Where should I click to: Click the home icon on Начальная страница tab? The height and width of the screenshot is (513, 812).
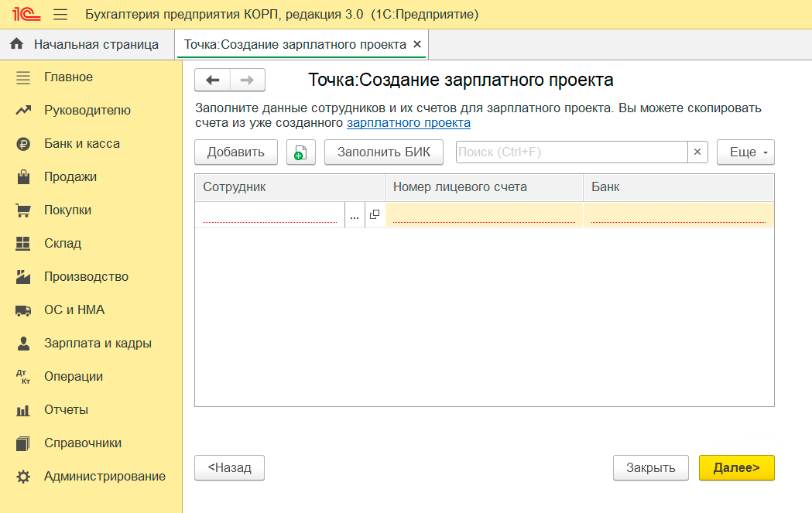(16, 44)
